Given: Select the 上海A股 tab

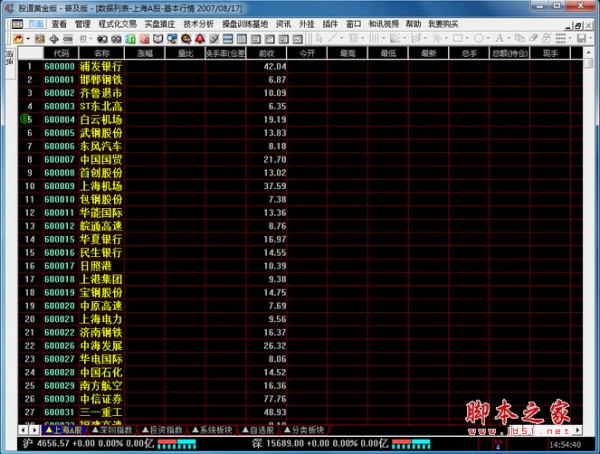Looking at the screenshot, I should 64,430.
